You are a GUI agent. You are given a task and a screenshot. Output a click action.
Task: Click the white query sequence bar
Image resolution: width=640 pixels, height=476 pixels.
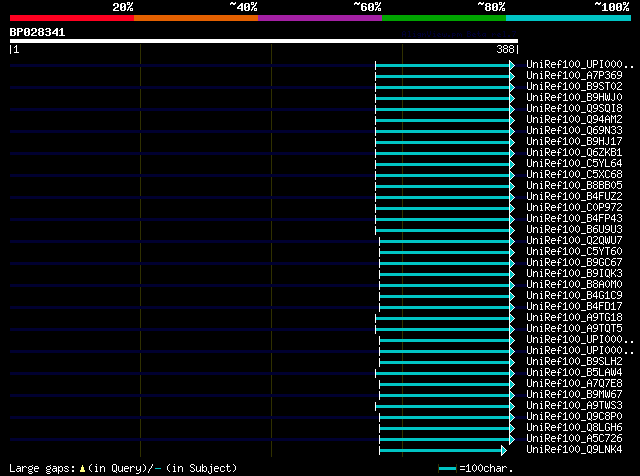tap(264, 41)
